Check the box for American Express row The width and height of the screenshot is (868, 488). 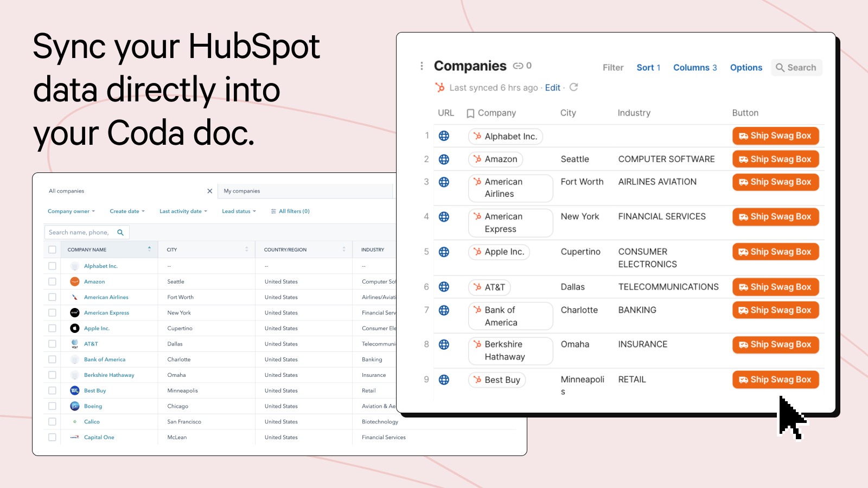point(52,313)
